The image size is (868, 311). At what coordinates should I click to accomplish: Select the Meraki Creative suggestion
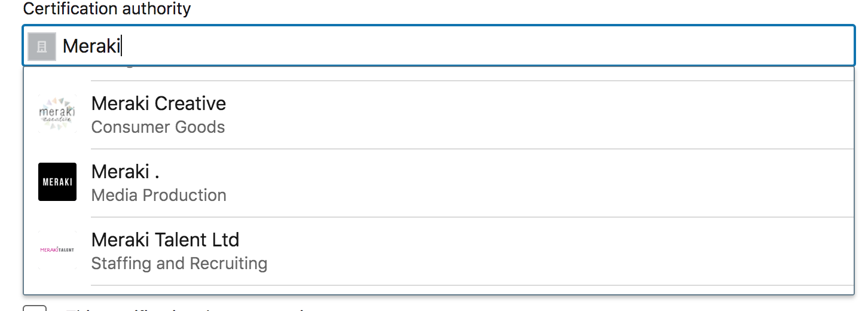pyautogui.click(x=158, y=103)
